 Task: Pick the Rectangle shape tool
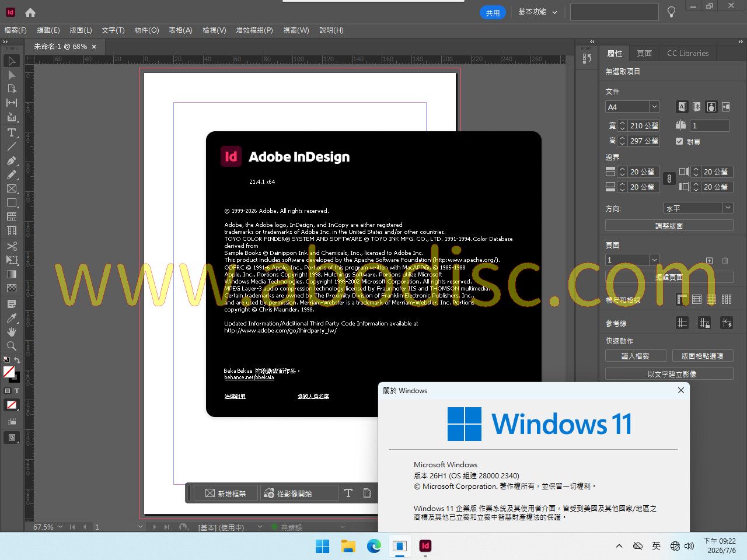tap(12, 202)
